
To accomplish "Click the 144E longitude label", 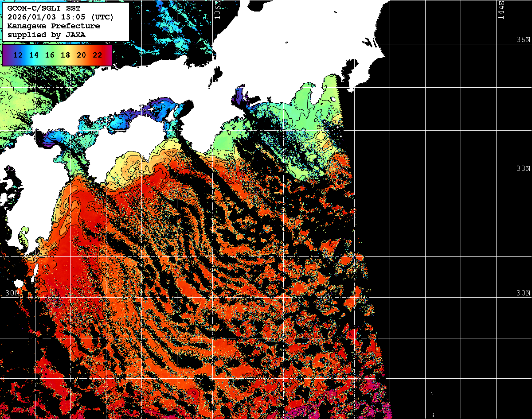I will point(501,10).
